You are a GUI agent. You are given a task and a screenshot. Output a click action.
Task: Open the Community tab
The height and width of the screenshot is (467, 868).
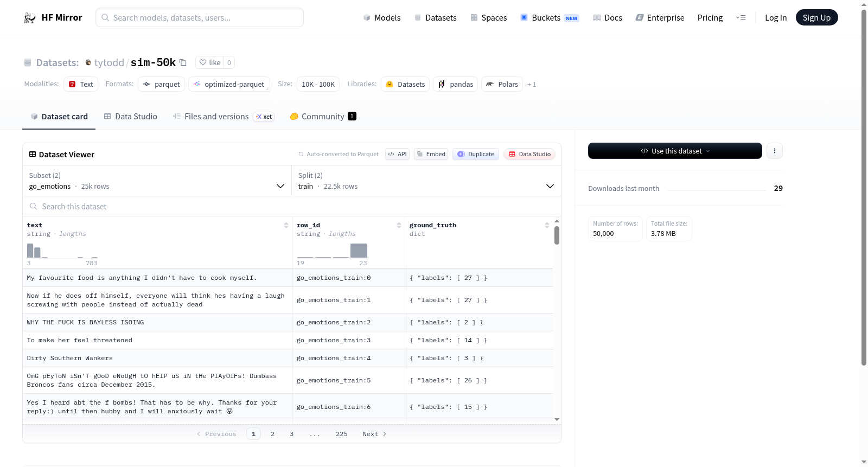[323, 117]
